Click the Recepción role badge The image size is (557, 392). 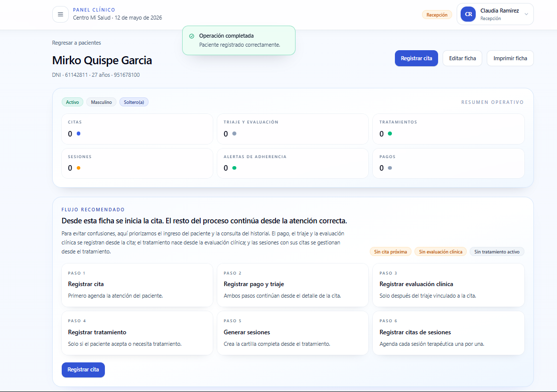tap(437, 15)
